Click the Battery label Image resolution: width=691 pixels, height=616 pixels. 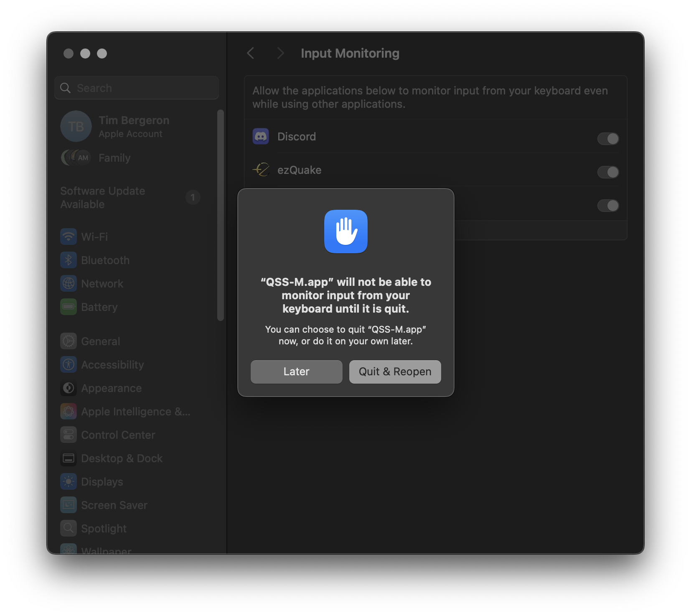point(99,307)
